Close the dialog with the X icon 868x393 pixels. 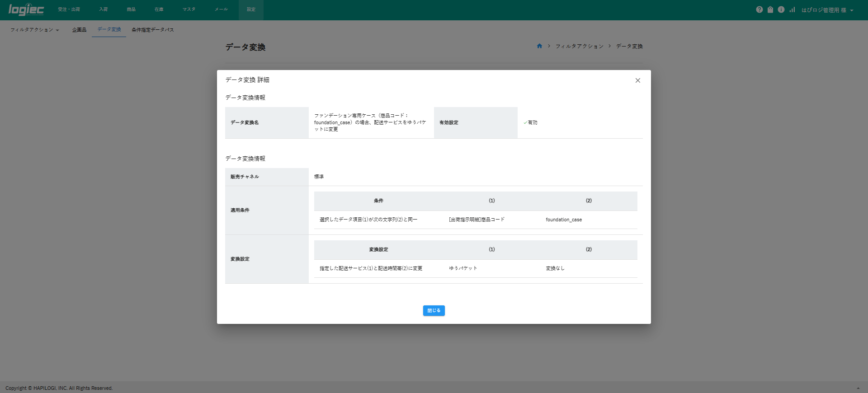pos(637,80)
